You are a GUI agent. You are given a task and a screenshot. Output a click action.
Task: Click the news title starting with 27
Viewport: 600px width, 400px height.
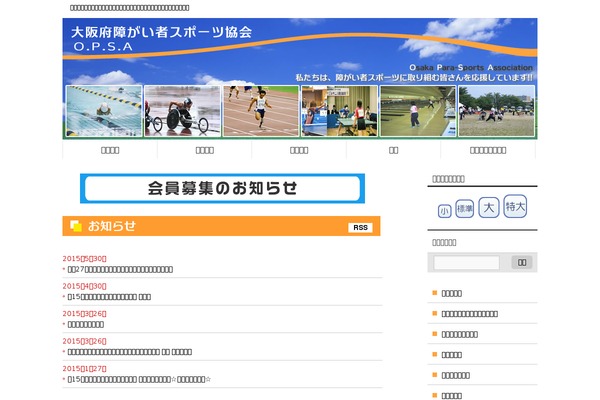[120, 269]
